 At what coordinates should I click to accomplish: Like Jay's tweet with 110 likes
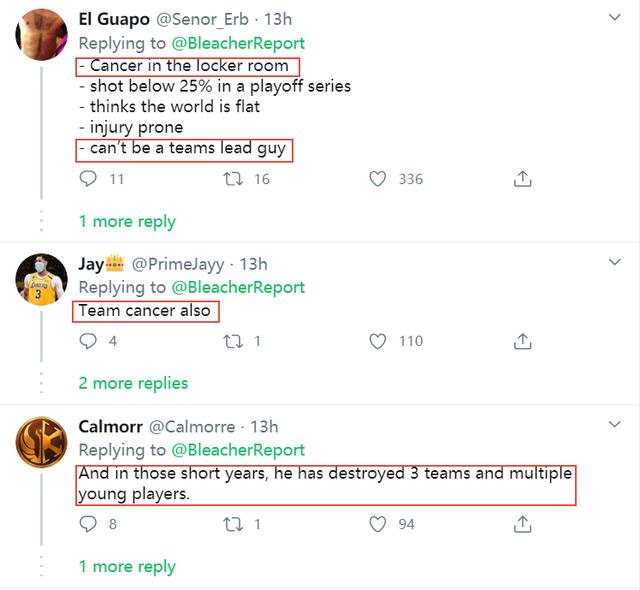coord(377,341)
